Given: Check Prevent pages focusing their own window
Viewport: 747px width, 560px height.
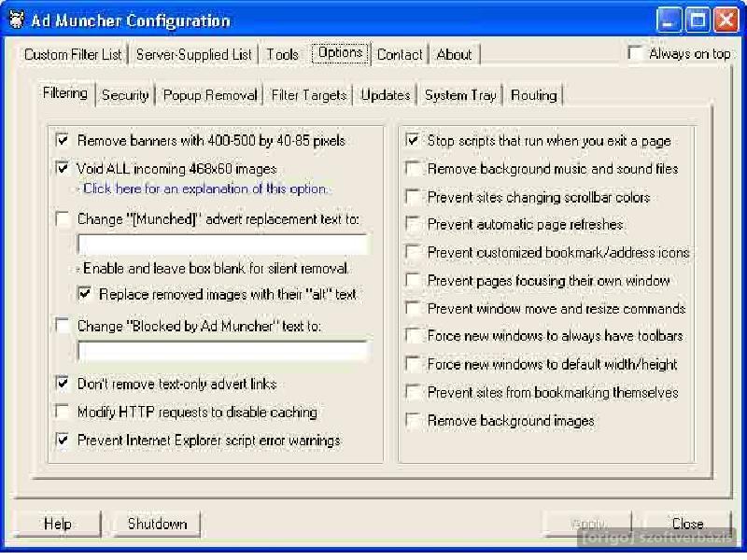Looking at the screenshot, I should point(413,280).
